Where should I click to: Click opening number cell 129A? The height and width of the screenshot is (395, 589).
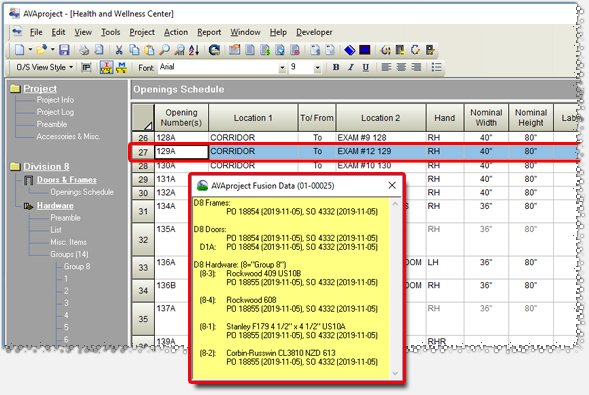[x=181, y=152]
